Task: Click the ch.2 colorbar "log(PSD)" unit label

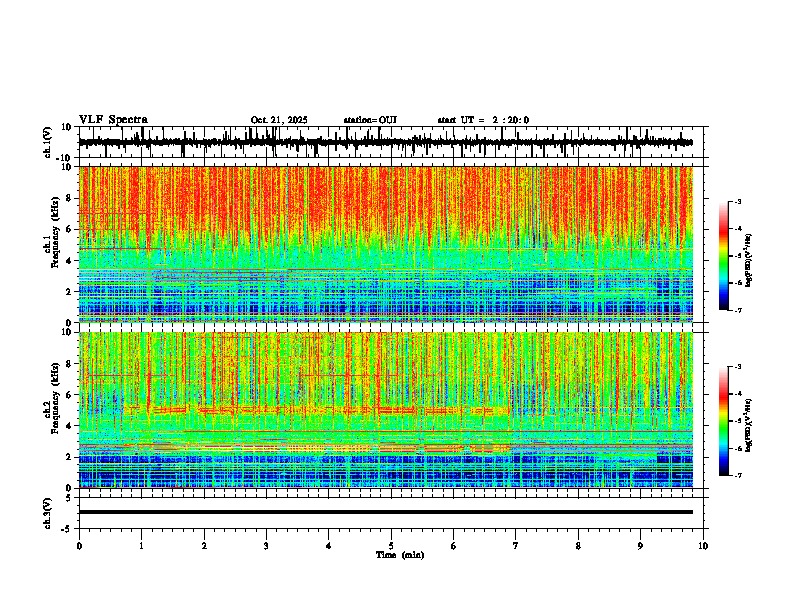Action: click(x=749, y=424)
